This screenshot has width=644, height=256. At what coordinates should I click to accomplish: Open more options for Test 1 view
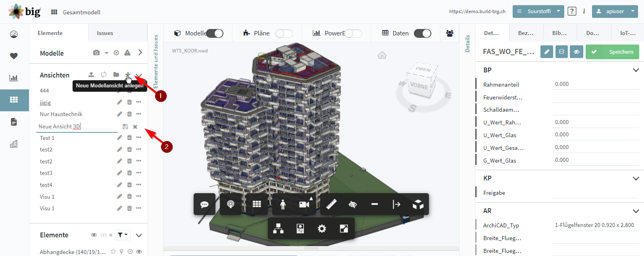(x=138, y=138)
